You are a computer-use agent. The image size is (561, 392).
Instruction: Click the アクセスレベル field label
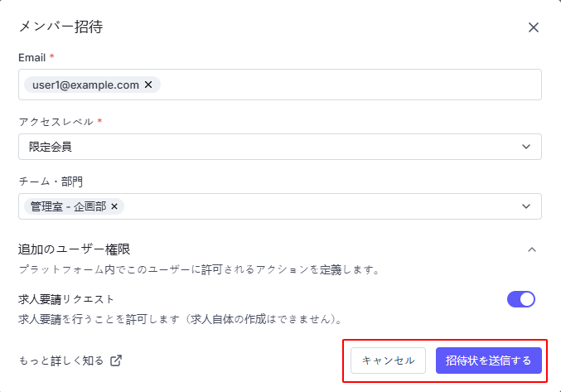56,122
